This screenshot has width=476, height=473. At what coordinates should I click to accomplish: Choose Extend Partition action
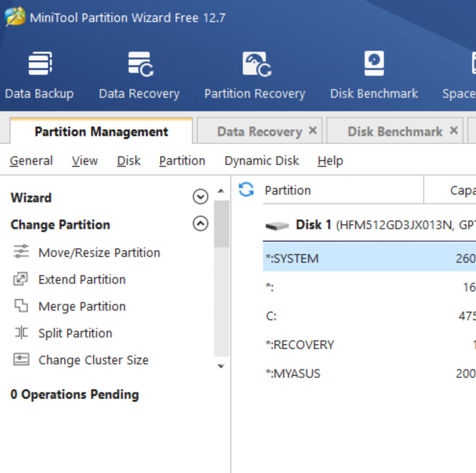pos(82,279)
